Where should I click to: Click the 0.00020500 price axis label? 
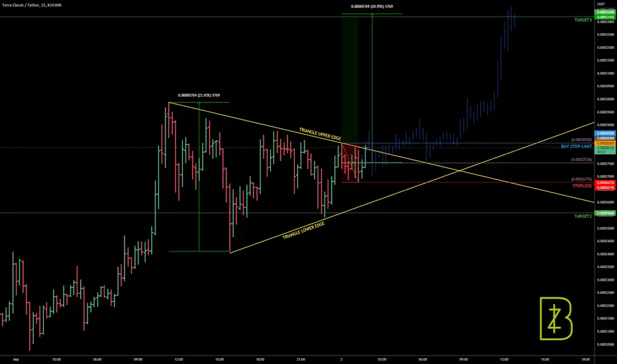point(606,344)
